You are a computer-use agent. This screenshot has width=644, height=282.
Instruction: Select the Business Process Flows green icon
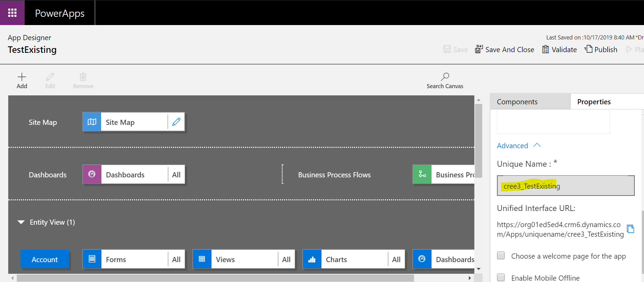[422, 174]
